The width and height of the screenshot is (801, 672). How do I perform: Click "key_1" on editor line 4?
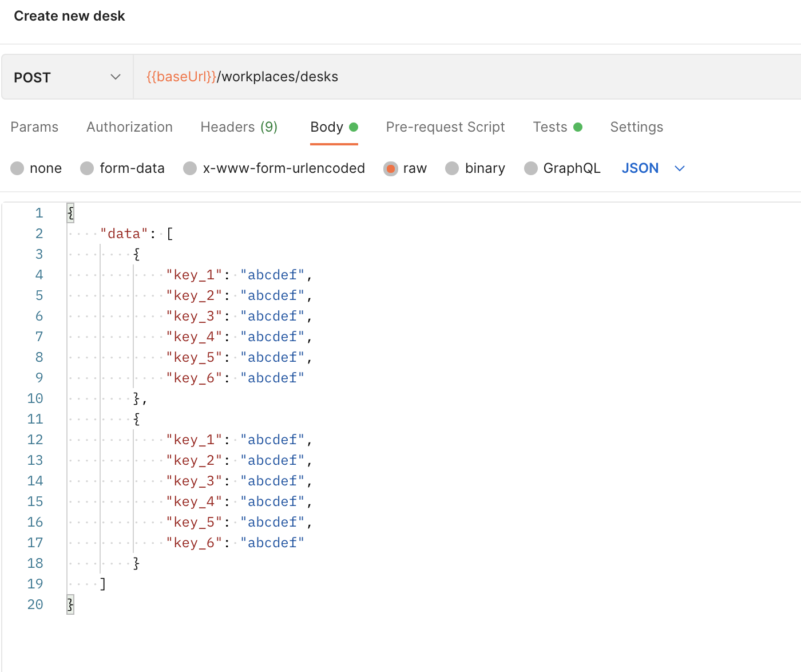[x=194, y=275]
